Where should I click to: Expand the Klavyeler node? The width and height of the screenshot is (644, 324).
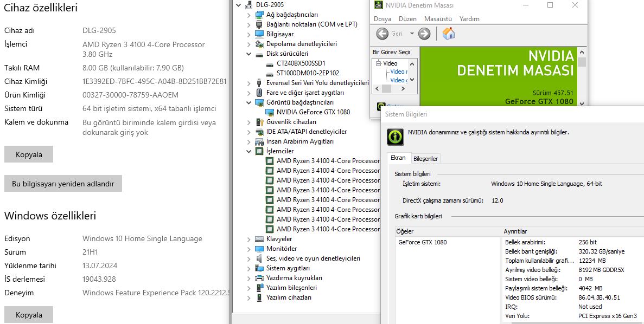point(249,239)
